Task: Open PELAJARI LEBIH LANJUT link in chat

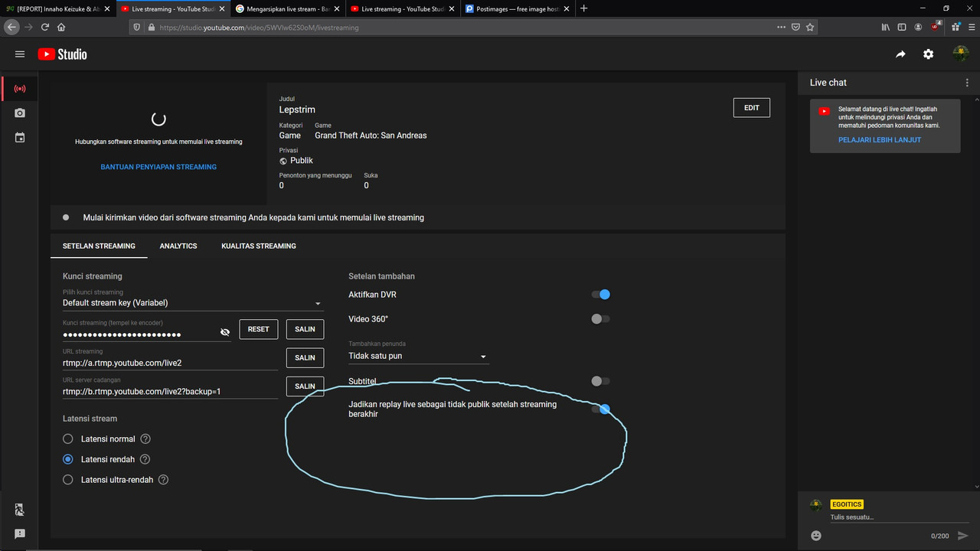Action: (880, 140)
